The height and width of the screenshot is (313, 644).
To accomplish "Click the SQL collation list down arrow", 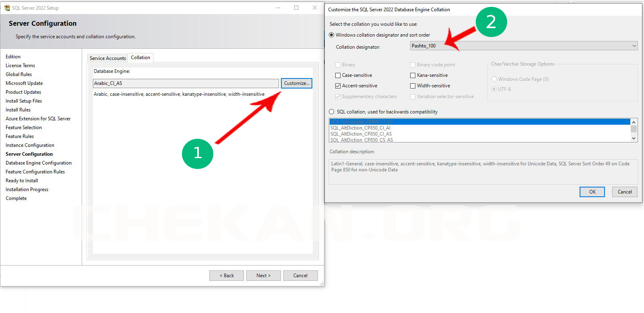I will 634,138.
